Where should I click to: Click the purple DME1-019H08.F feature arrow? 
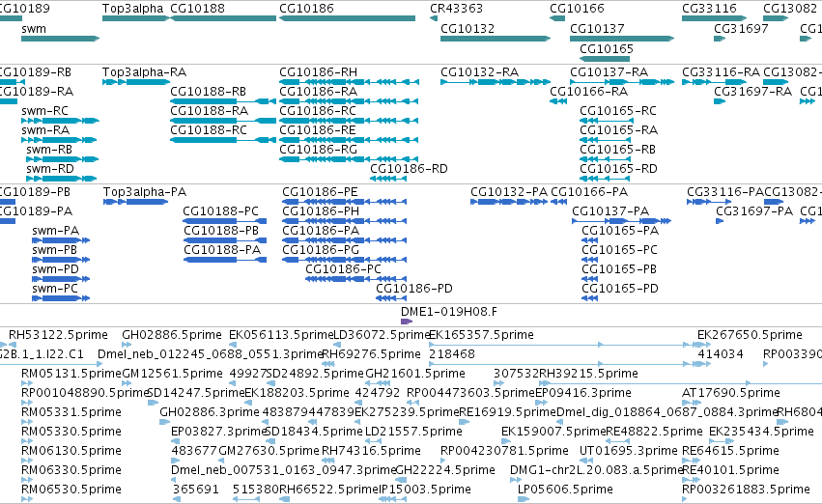click(x=407, y=322)
